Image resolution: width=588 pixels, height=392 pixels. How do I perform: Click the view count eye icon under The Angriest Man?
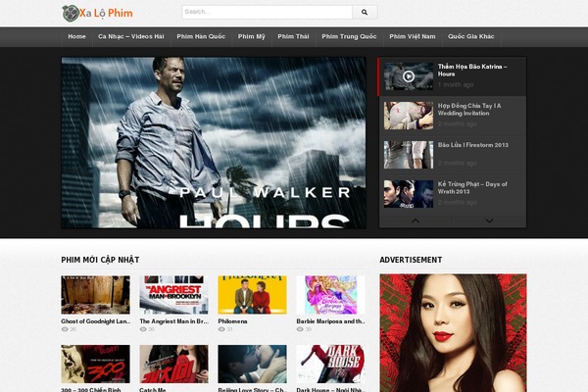pos(143,329)
